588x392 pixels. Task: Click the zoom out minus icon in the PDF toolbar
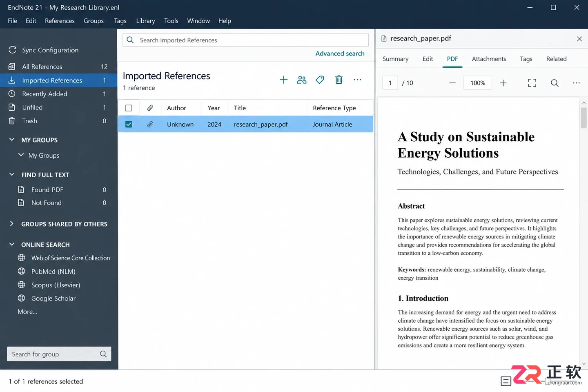[x=452, y=83]
